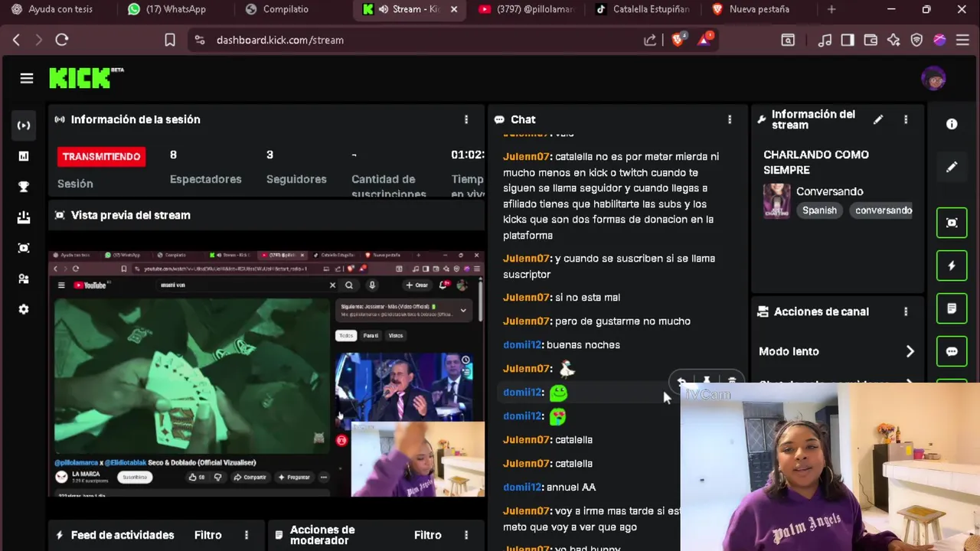Viewport: 980px width, 551px height.
Task: Open the clips capture sidebar icon
Action: tap(24, 248)
